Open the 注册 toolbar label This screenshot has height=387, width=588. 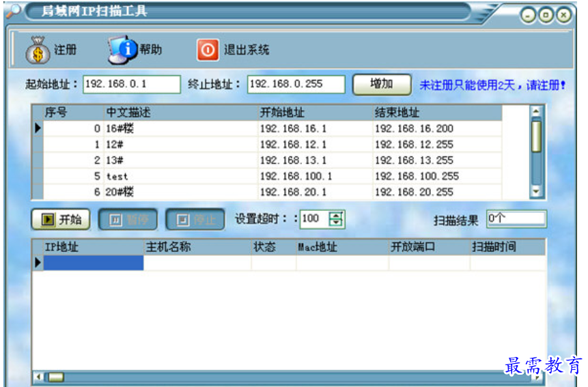click(65, 50)
